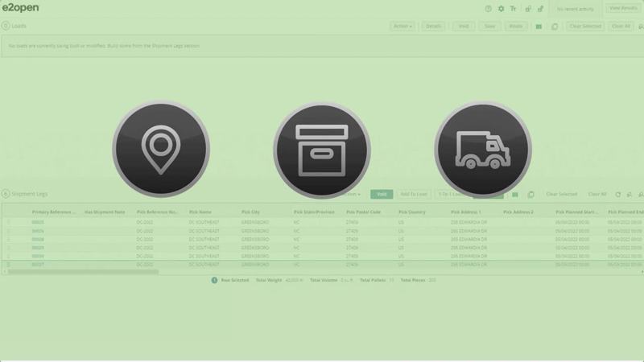Click the Pick Name column header

point(200,212)
